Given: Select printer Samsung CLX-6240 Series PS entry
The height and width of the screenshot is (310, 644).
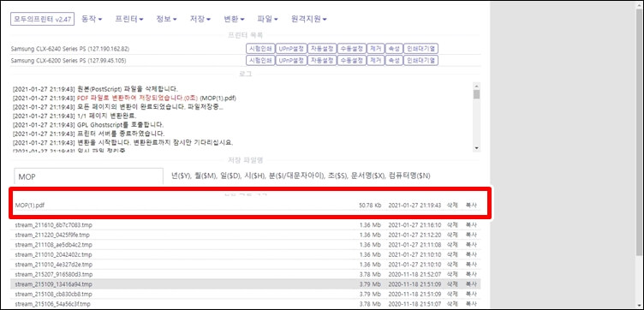Looking at the screenshot, I should 70,49.
